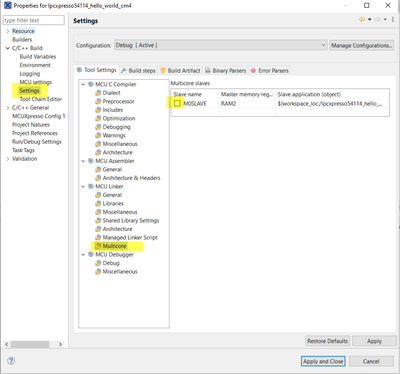Image resolution: width=400 pixels, height=374 pixels.
Task: Select Builders in the sidebar
Action: click(22, 40)
